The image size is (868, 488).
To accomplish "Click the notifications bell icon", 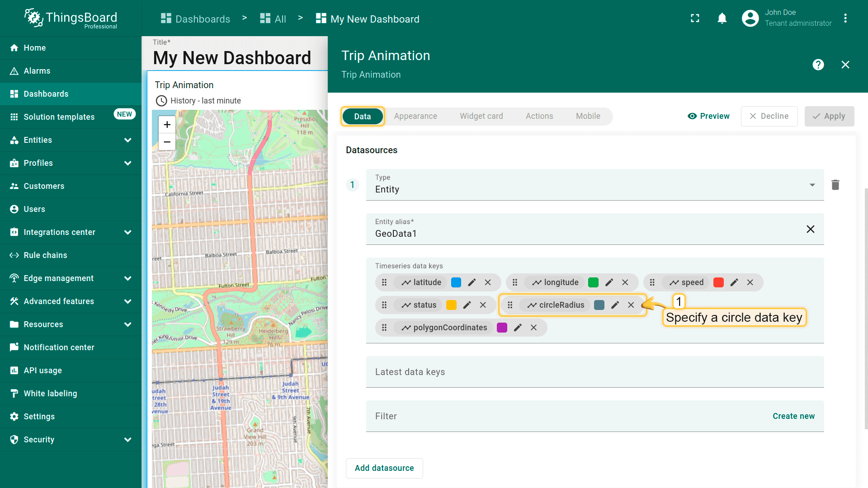I will (722, 19).
